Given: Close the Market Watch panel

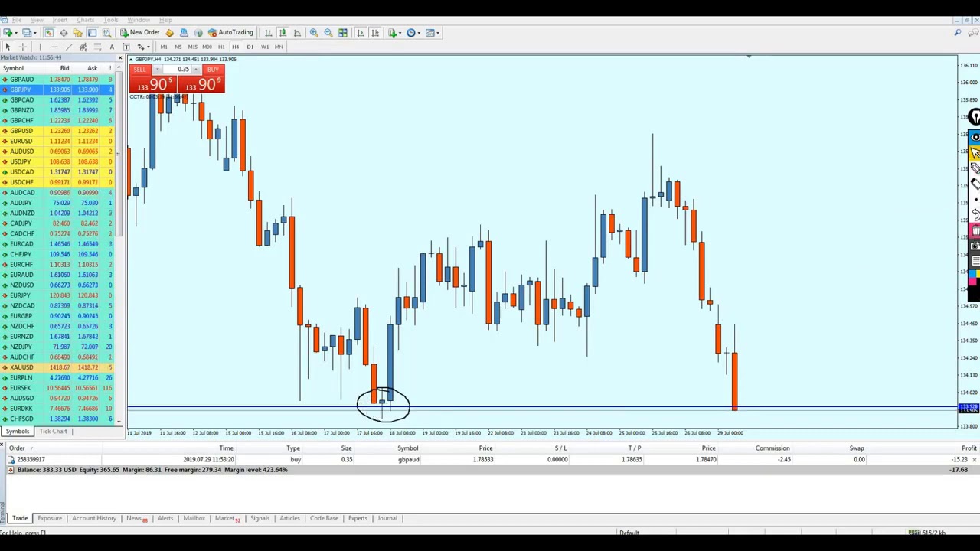Looking at the screenshot, I should click(119, 57).
